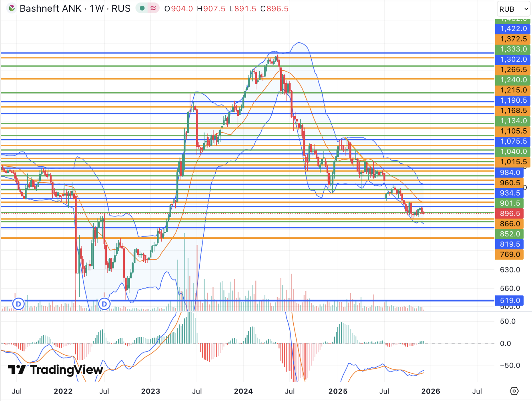The width and height of the screenshot is (532, 401).
Task: Click the dividend D marker near July 2022
Action: [x=104, y=304]
